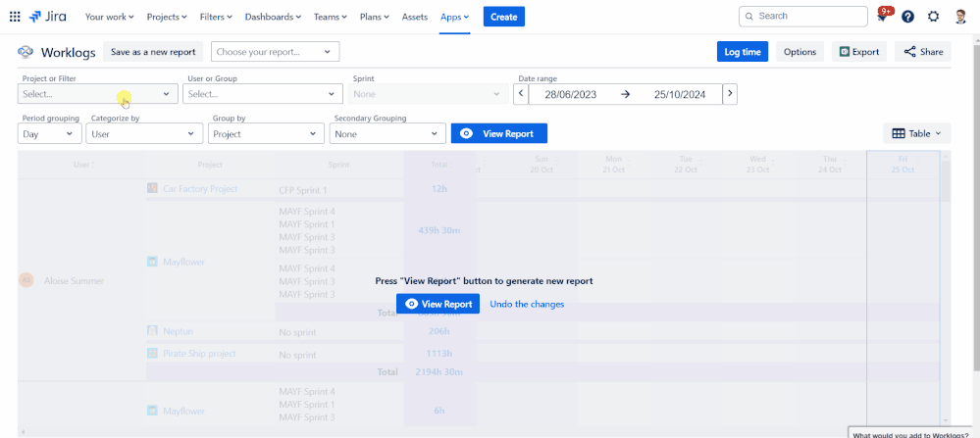Open the Projects menu
The image size is (980, 438).
[x=167, y=17]
